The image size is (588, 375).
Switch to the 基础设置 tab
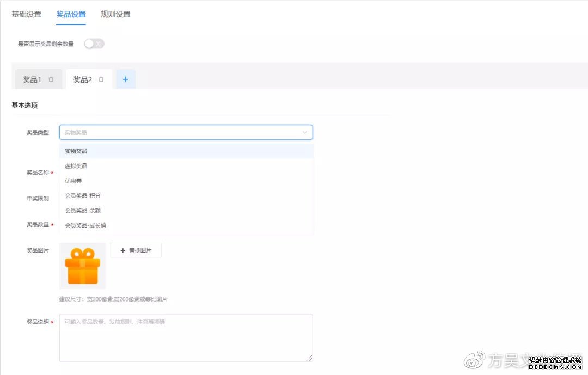[x=26, y=14]
